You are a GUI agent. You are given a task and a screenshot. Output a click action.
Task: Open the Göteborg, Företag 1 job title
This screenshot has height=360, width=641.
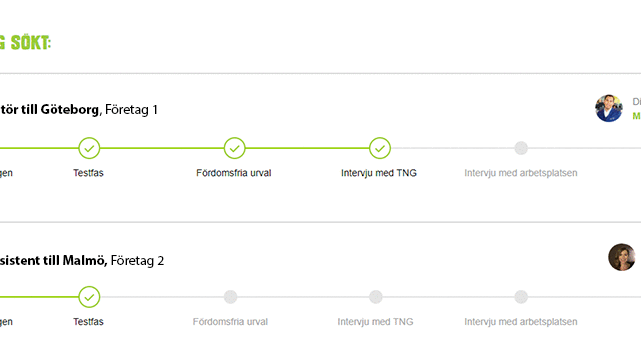[x=79, y=110]
